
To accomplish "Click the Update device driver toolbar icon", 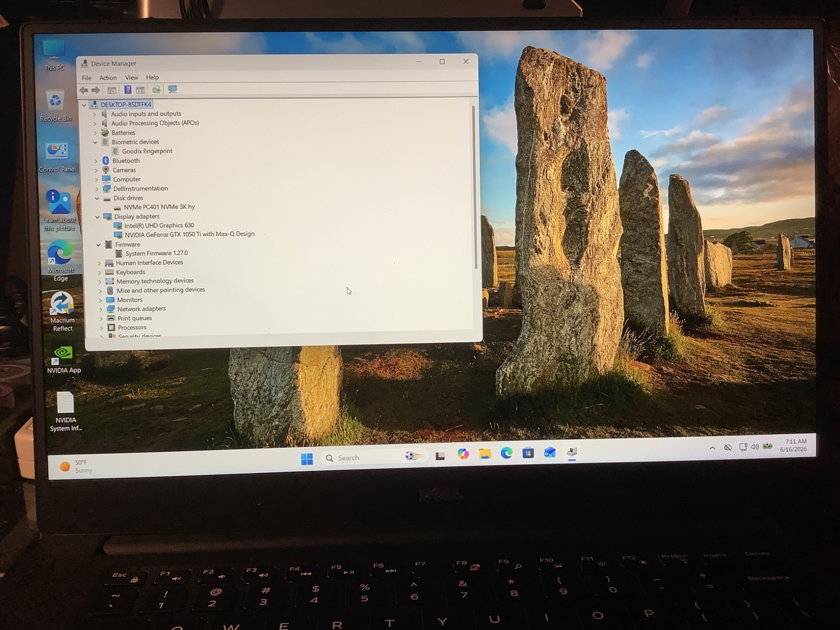I will pyautogui.click(x=156, y=90).
